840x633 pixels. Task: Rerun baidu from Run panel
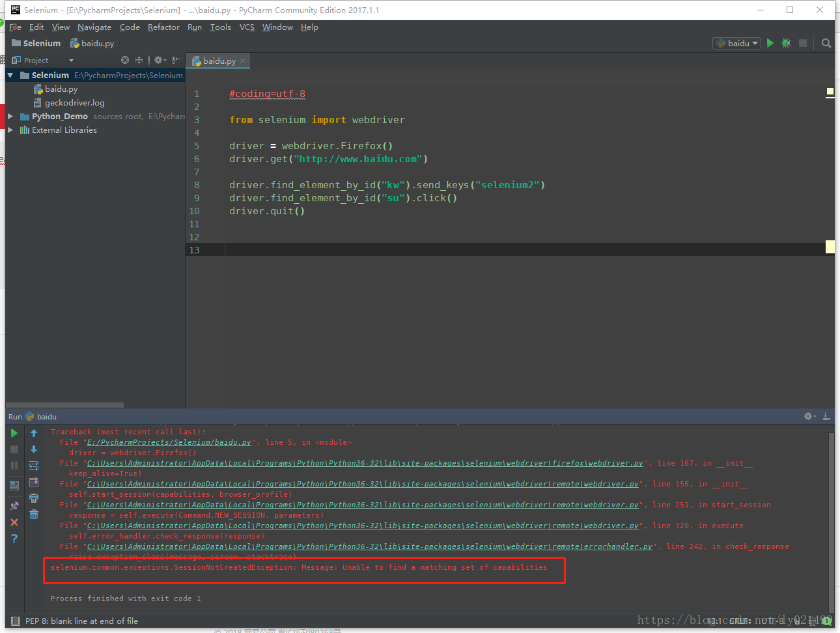(x=14, y=433)
